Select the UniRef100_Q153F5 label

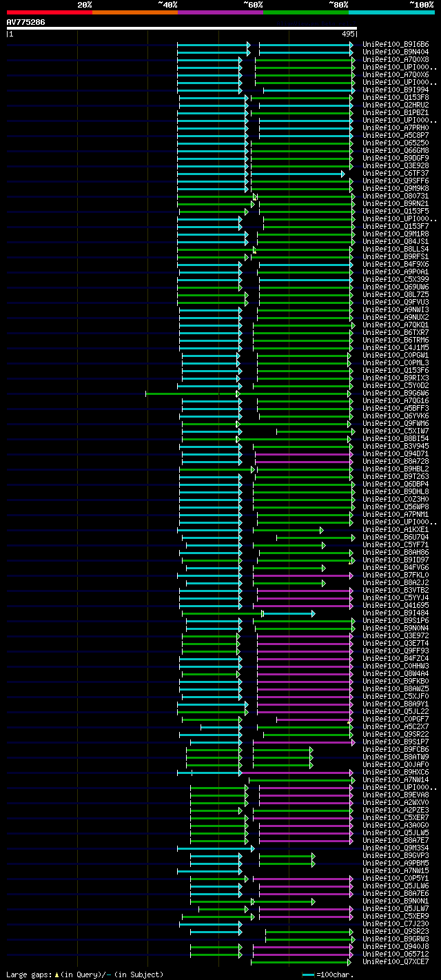coord(396,211)
